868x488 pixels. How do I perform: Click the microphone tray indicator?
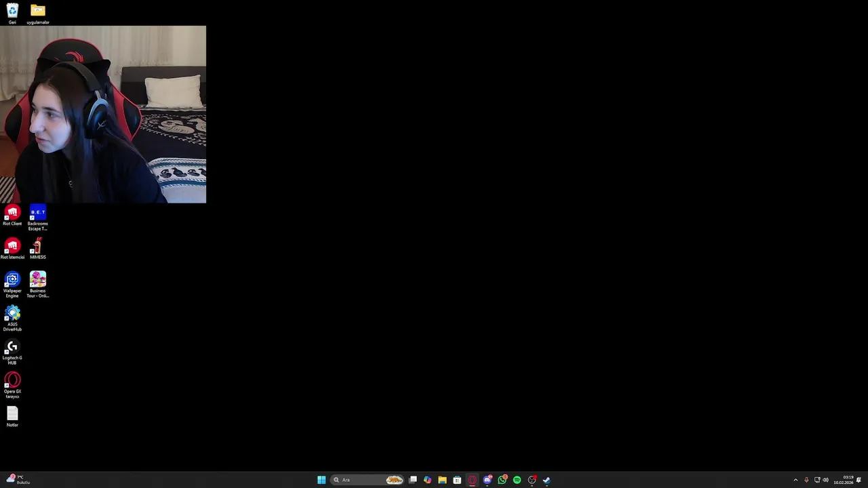tap(806, 480)
